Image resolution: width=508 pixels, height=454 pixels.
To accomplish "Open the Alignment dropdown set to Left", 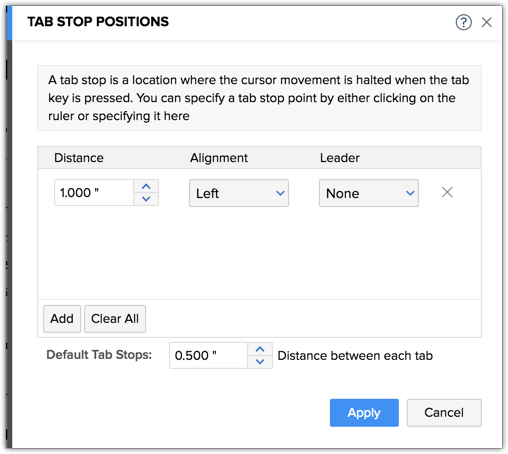I will point(239,193).
